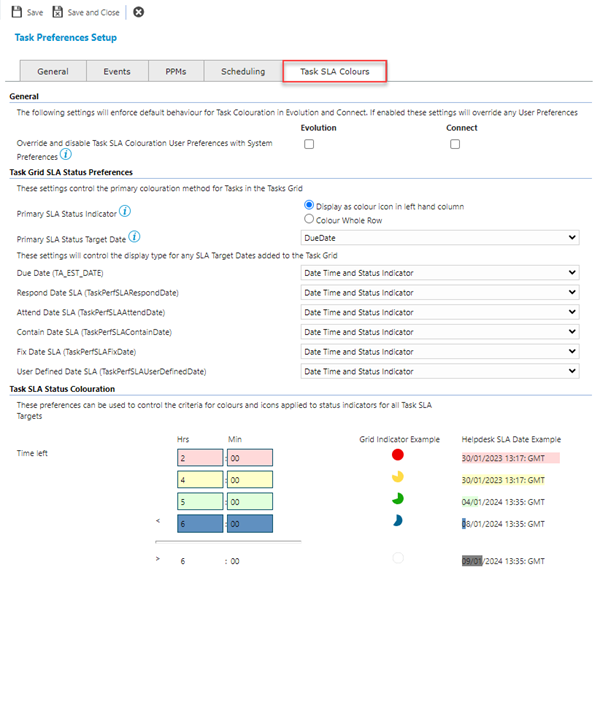This screenshot has width=600, height=710.
Task: Open the Scheduling tab
Action: [x=244, y=72]
